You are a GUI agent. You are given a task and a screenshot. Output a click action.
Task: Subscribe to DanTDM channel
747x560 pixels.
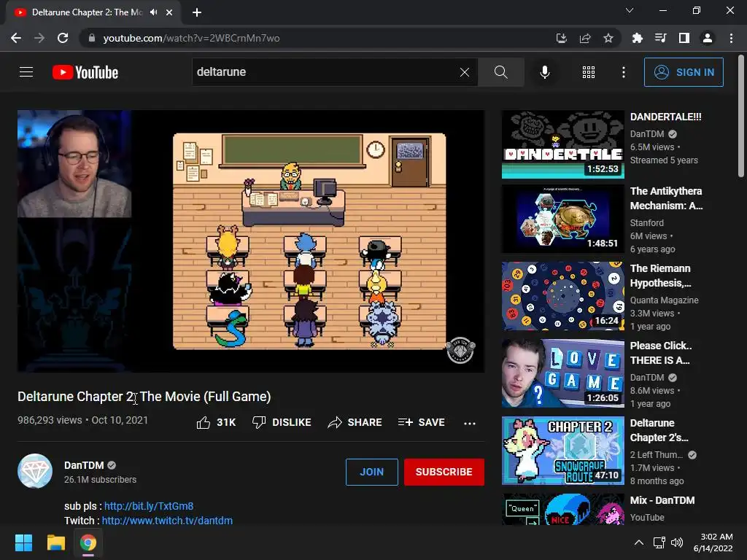click(444, 472)
